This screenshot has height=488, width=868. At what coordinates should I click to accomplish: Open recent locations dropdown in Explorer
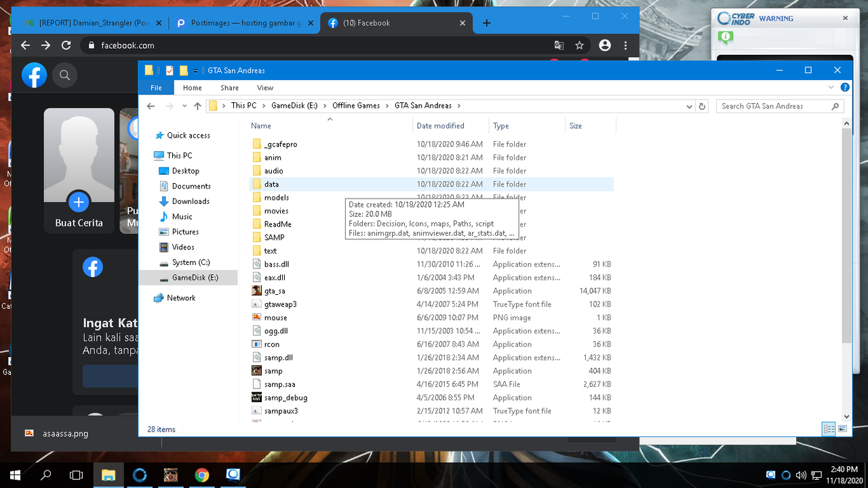pos(185,106)
